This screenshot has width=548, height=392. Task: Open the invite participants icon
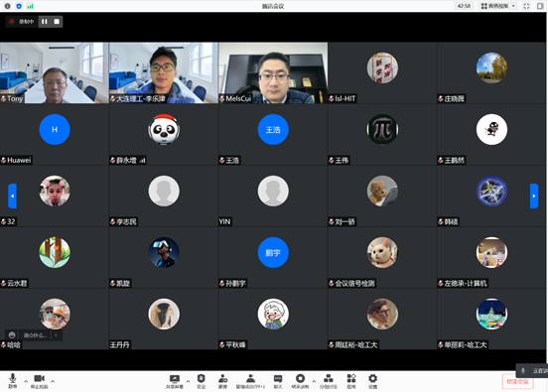(x=222, y=381)
